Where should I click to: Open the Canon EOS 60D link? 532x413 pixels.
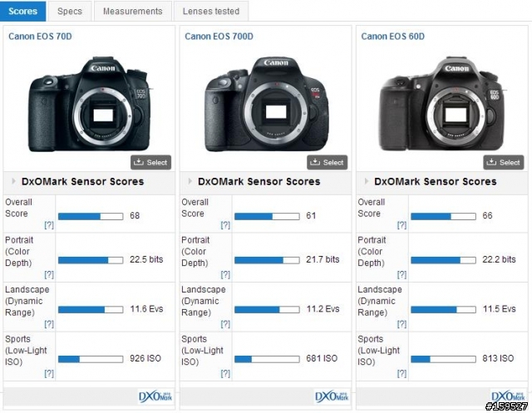[x=392, y=37]
